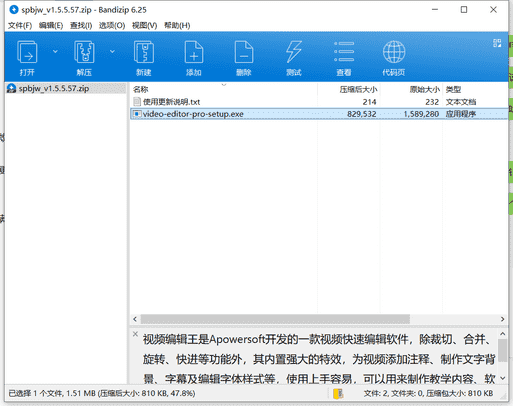
Task: Minimize the Bandizip window
Action: tap(435, 10)
